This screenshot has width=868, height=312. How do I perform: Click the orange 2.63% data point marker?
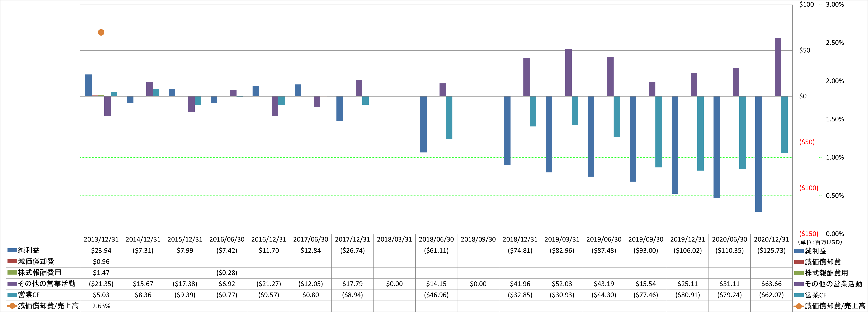point(101,32)
